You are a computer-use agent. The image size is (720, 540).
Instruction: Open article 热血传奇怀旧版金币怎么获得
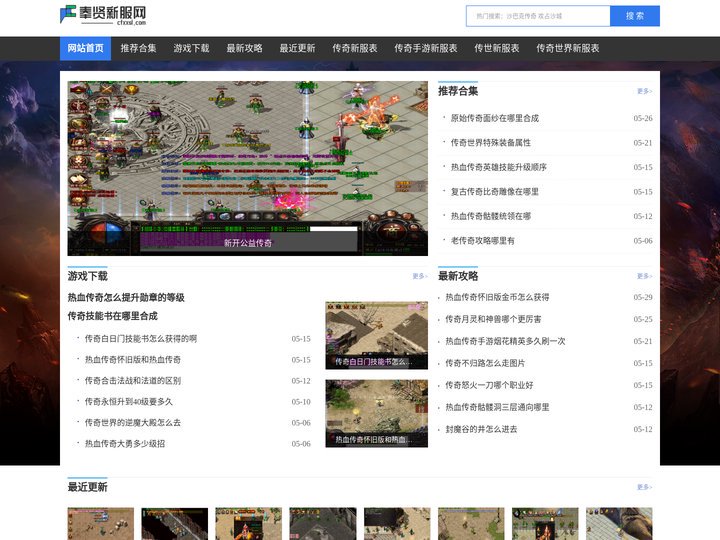coord(497,297)
